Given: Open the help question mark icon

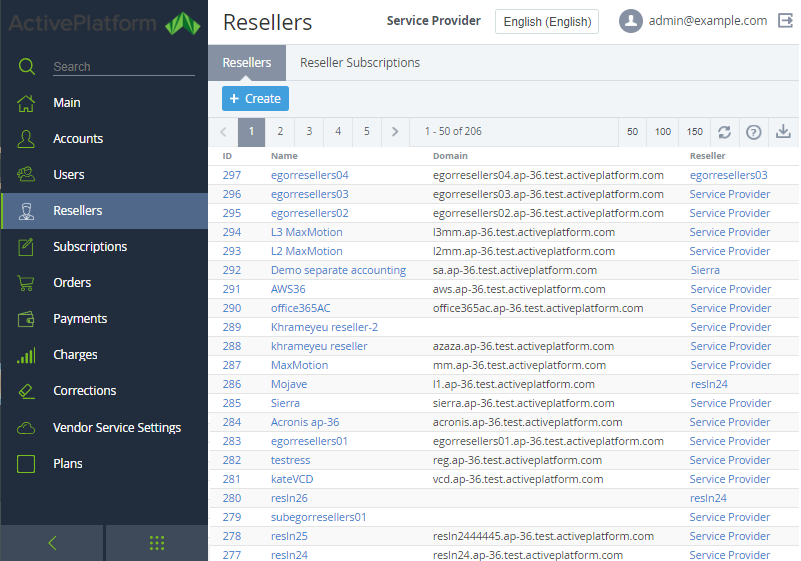Looking at the screenshot, I should click(754, 132).
